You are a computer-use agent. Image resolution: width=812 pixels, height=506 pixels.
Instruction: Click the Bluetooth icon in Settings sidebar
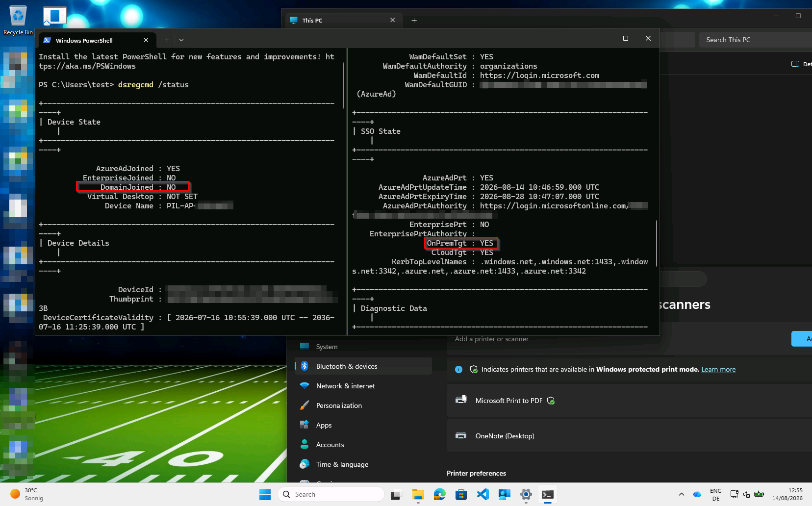pyautogui.click(x=304, y=366)
